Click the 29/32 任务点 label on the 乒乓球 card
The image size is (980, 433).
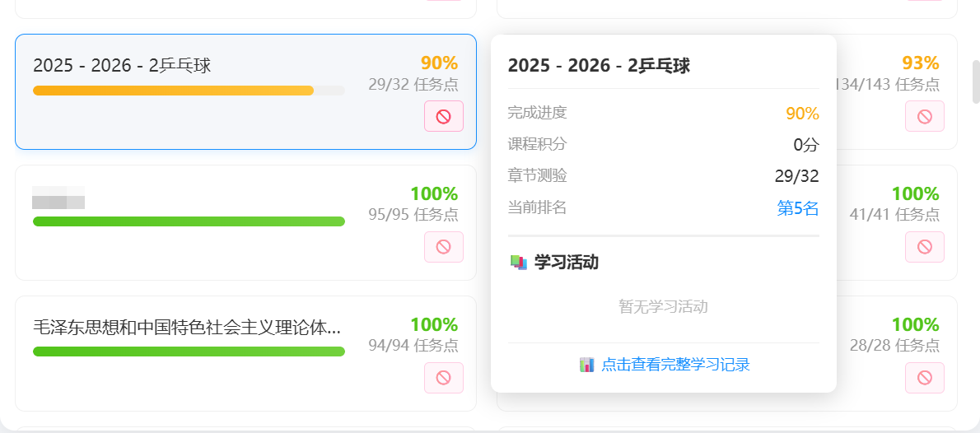click(x=413, y=84)
